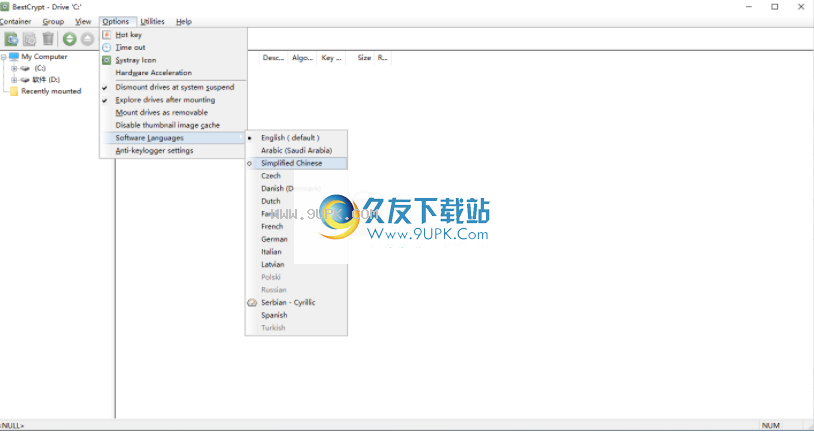Screen dimensions: 814x434
Task: Click the green mount toolbar icon
Action: [70, 39]
